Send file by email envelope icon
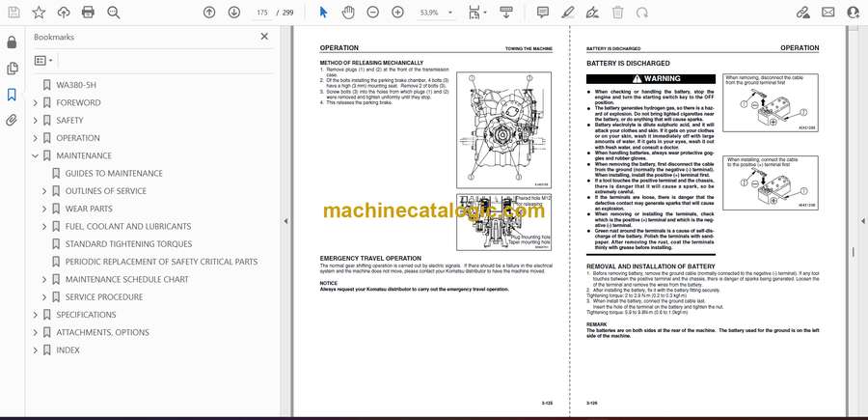868x420 pixels. coord(828,13)
